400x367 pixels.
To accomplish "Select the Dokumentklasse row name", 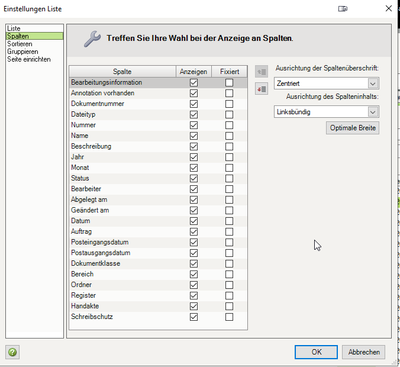I will (x=95, y=264).
